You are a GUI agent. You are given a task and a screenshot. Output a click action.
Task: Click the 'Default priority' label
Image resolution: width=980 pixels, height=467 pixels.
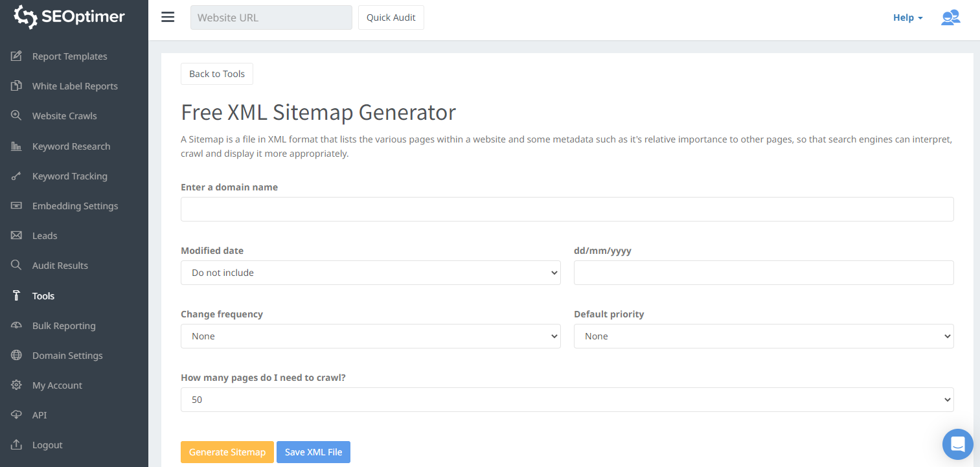click(609, 314)
